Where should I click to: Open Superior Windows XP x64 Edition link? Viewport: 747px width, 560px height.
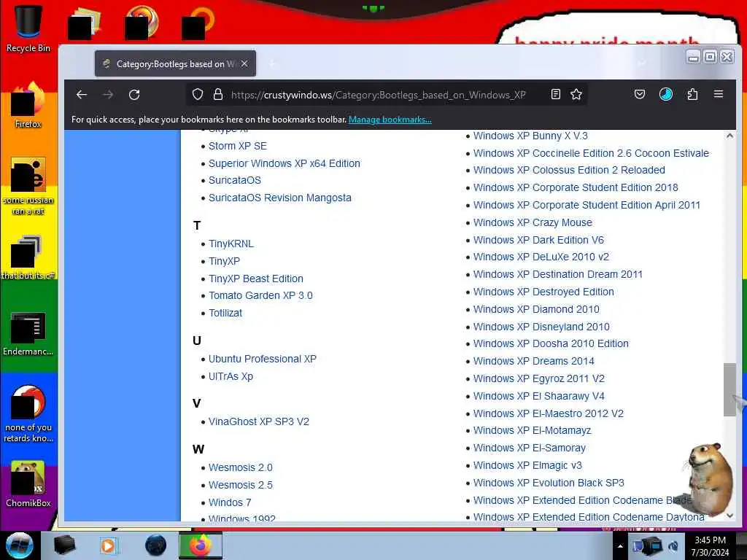pos(284,163)
